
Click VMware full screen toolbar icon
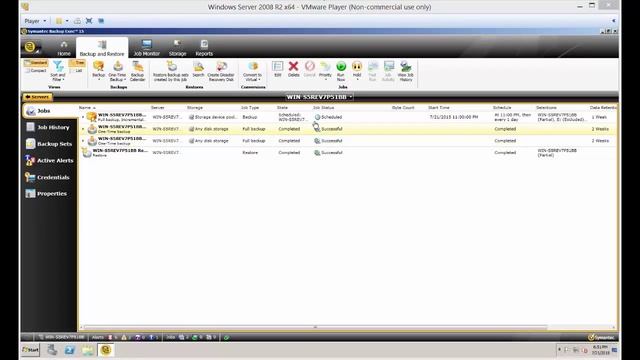click(89, 21)
